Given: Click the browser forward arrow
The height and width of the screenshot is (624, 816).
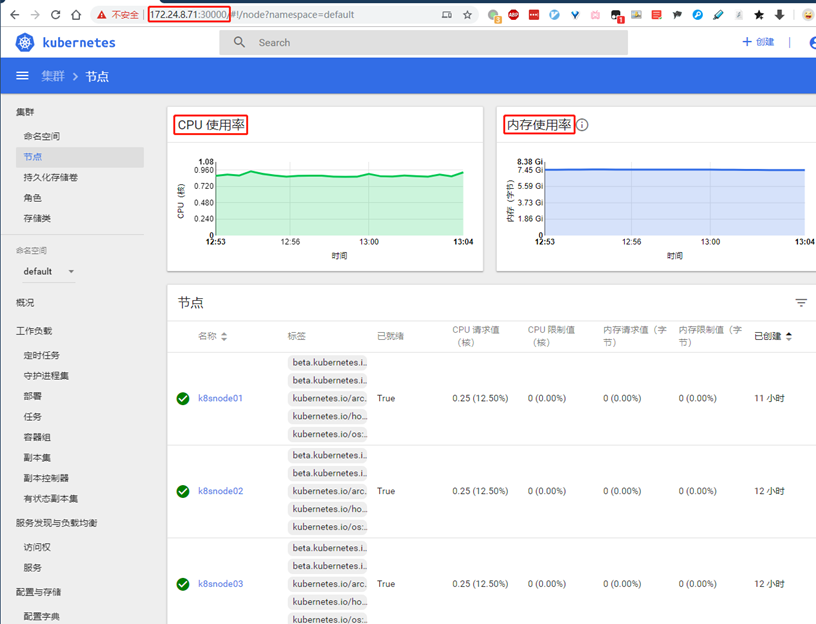Looking at the screenshot, I should pos(35,15).
